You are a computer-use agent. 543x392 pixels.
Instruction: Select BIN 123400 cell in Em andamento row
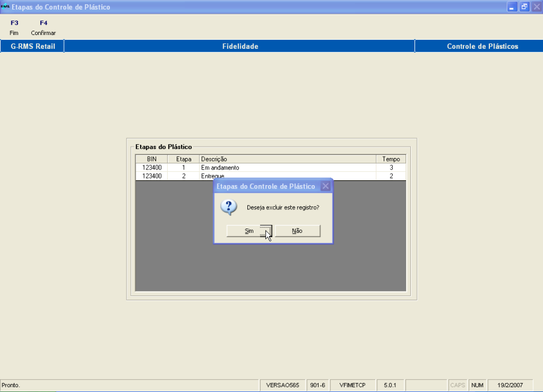(x=151, y=168)
